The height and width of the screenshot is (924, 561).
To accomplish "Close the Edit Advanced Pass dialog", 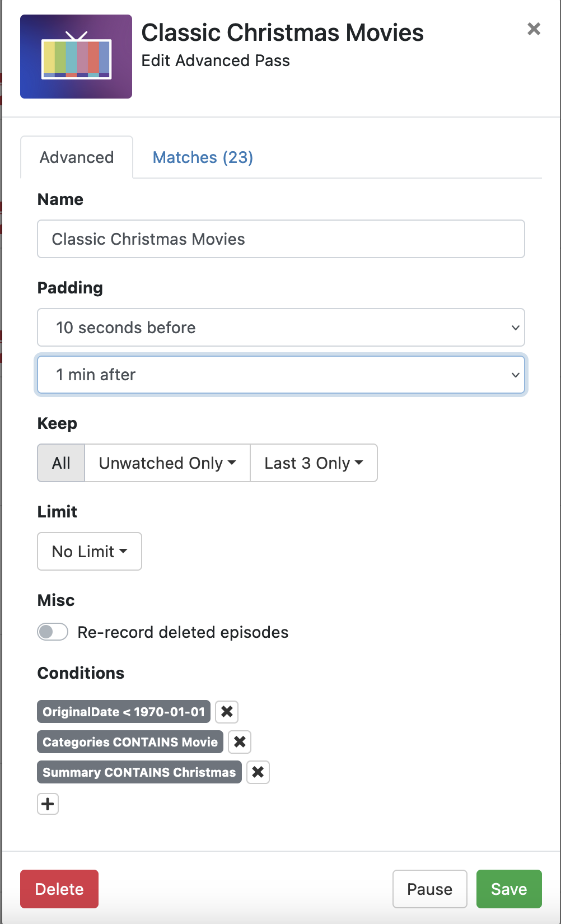I will 534,29.
